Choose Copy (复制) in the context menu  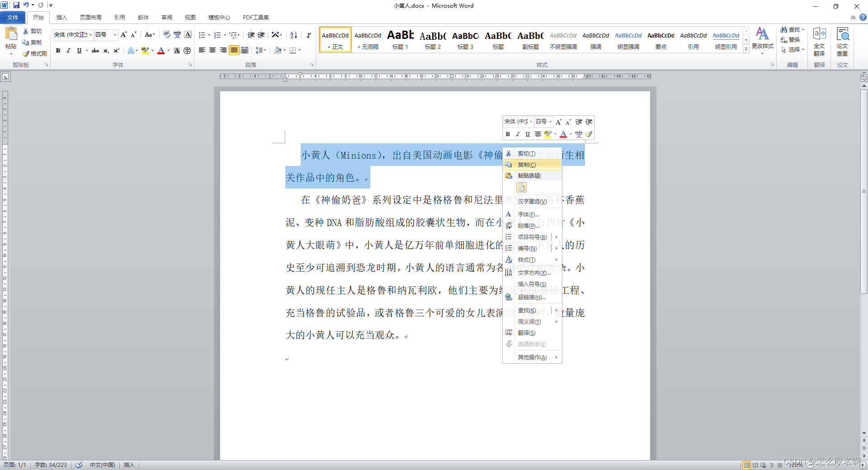point(532,165)
